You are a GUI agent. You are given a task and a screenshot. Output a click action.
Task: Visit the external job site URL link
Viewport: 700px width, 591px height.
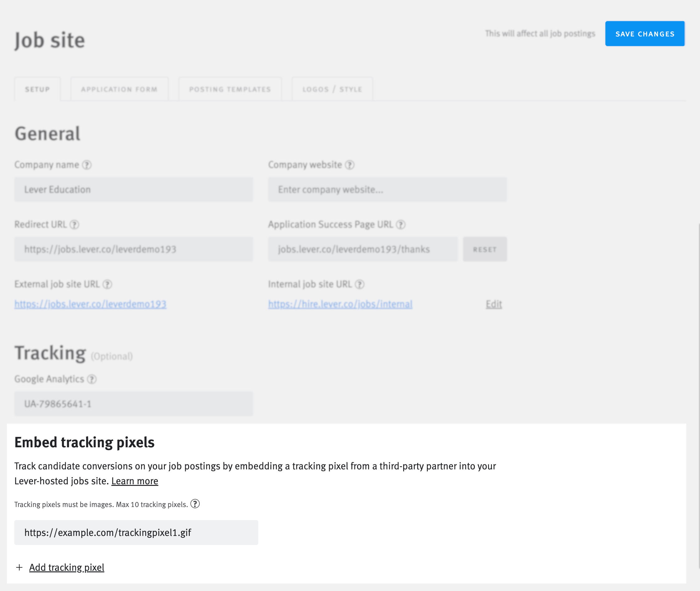pos(90,304)
